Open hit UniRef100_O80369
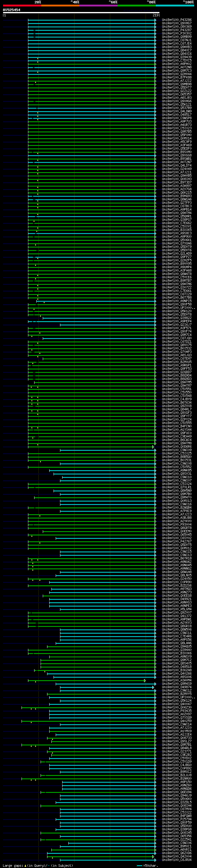Image resolution: width=197 pixels, height=868 pixels. coord(177,26)
